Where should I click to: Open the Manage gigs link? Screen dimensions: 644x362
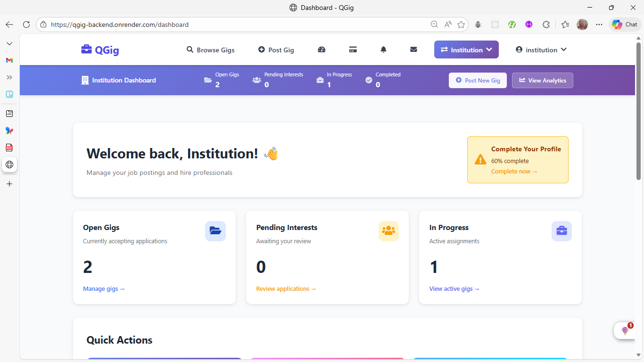[104, 289]
